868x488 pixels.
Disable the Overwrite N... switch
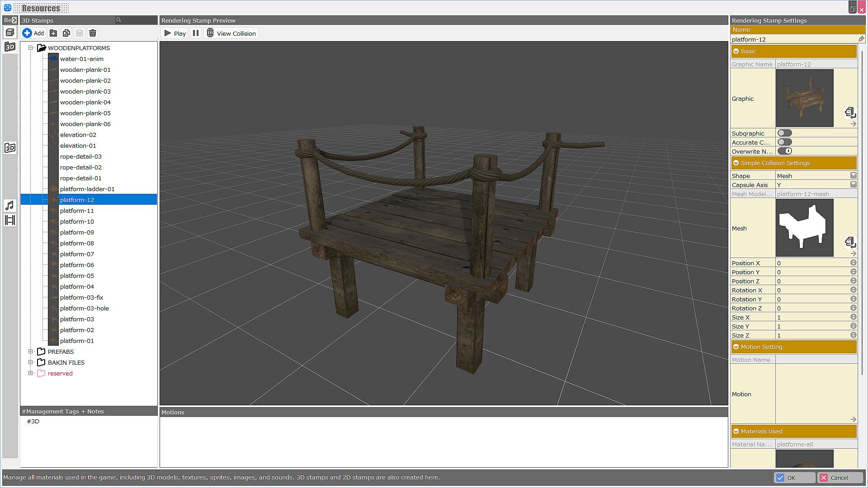coord(784,151)
